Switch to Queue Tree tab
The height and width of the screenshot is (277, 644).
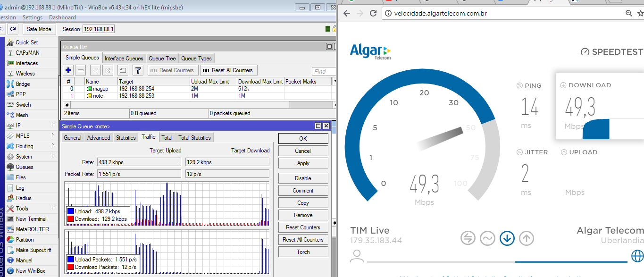tap(162, 59)
